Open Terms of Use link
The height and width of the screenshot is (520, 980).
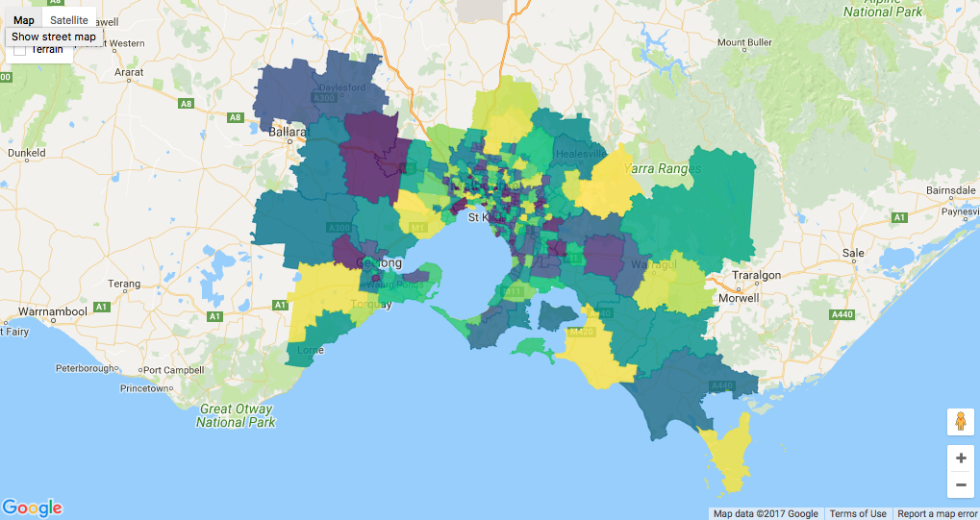pos(858,513)
